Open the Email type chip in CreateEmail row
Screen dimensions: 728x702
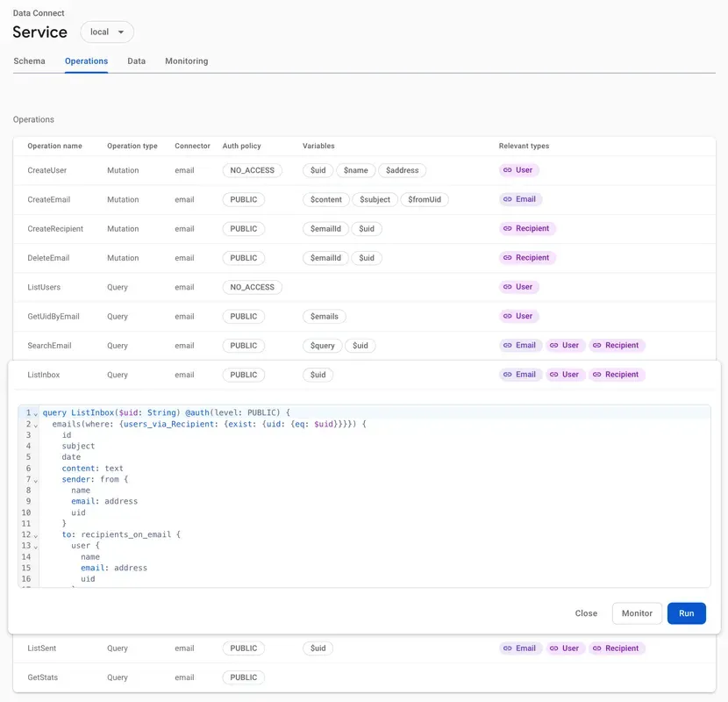[x=520, y=199]
